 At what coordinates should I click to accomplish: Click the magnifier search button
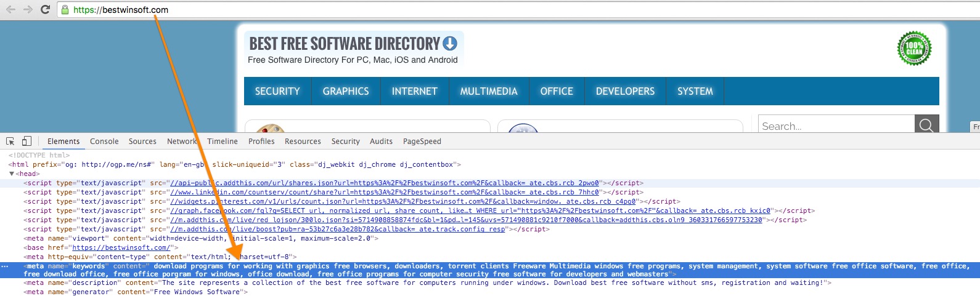(926, 125)
